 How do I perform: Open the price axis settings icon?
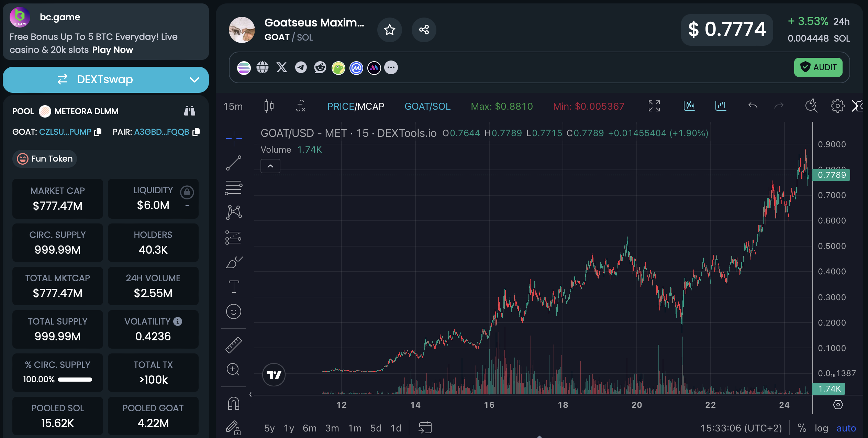[x=838, y=405]
